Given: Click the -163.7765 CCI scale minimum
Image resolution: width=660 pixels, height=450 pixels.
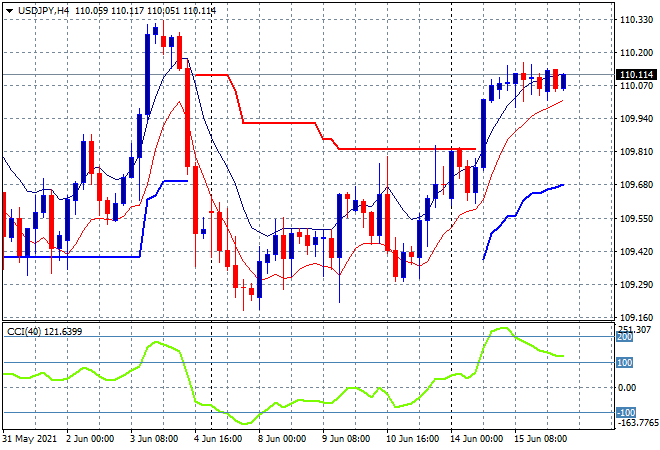Looking at the screenshot, I should click(x=638, y=422).
